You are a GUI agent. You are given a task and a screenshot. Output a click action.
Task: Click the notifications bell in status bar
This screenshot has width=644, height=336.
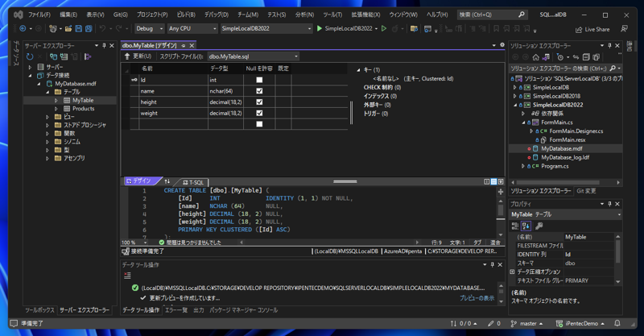point(617,323)
